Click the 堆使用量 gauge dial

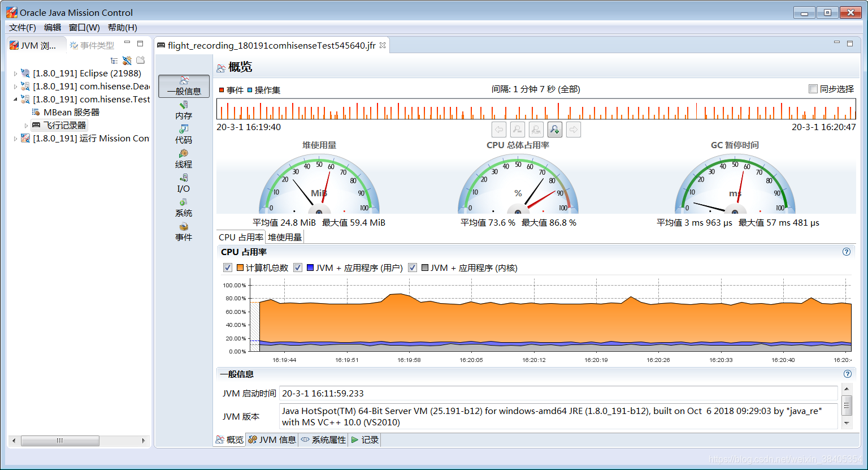click(x=319, y=183)
